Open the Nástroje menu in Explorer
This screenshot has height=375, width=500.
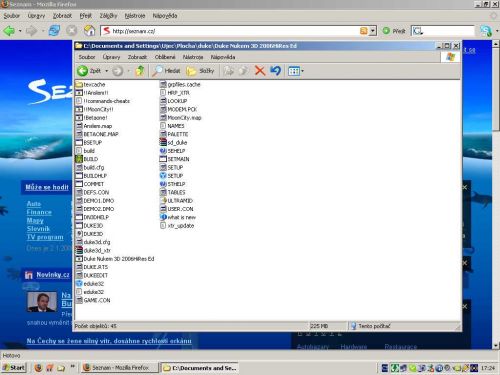(193, 57)
